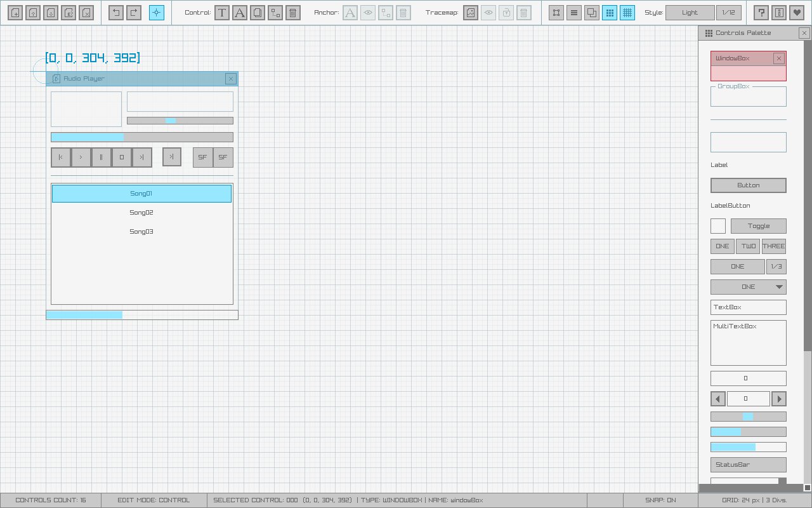812x508 pixels.
Task: Toggle the snap-to-grid crosshair button
Action: coord(157,12)
